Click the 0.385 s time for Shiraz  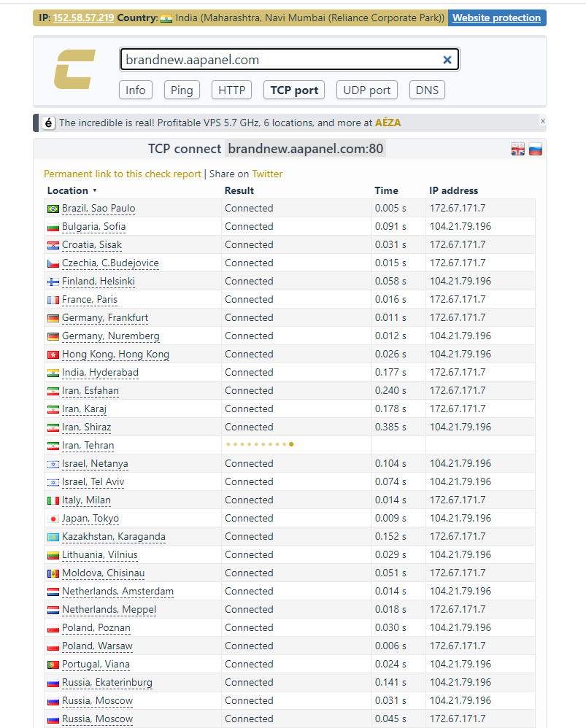[x=390, y=427]
